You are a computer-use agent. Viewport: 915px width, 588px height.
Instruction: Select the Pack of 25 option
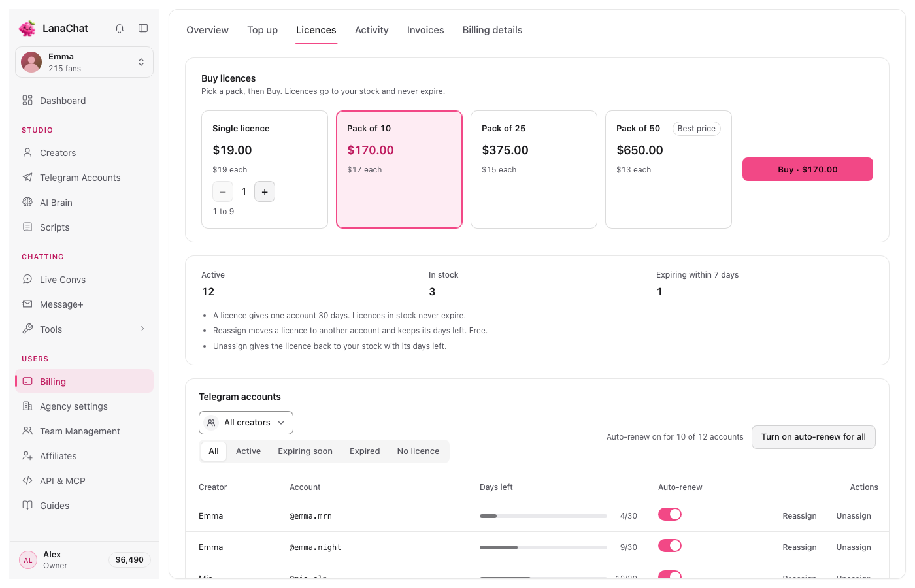point(534,169)
